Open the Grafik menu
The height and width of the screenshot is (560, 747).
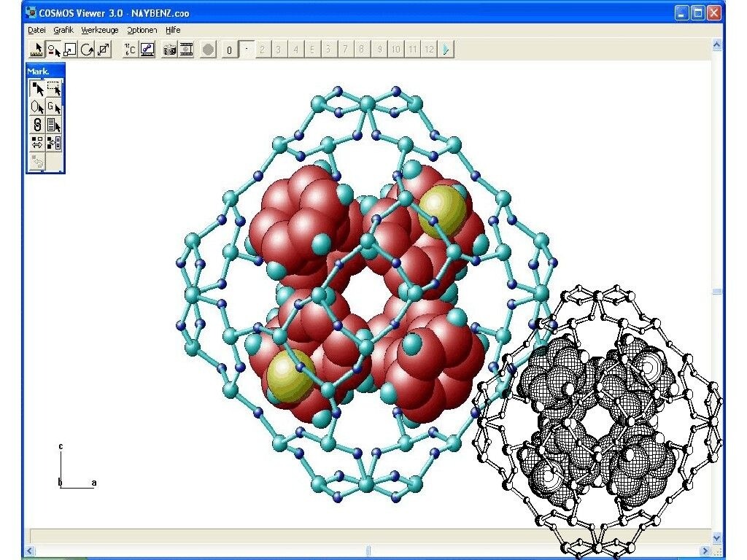pos(63,30)
